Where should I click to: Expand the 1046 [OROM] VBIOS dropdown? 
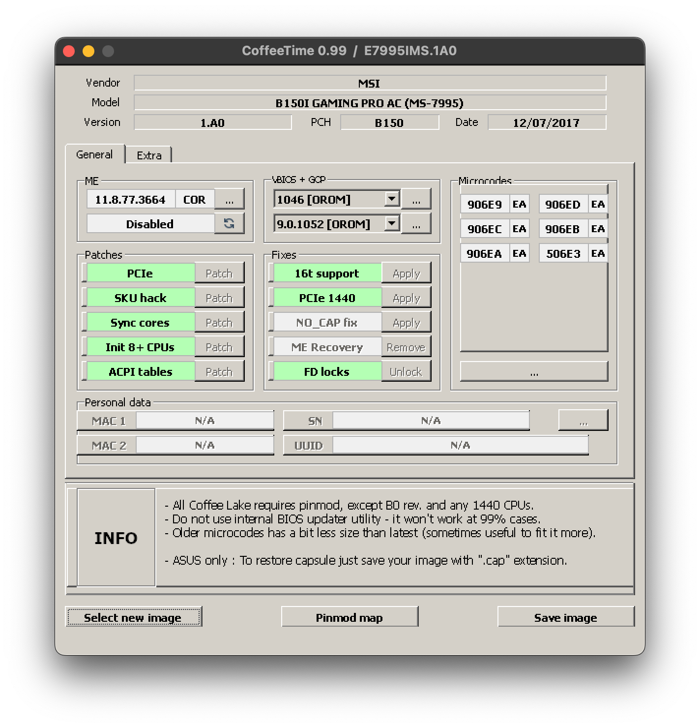392,199
